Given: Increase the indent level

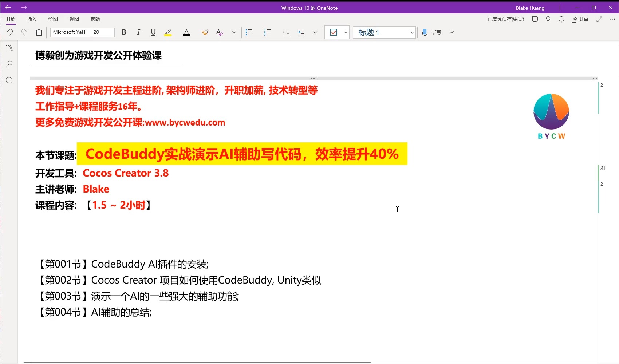Looking at the screenshot, I should (x=301, y=32).
